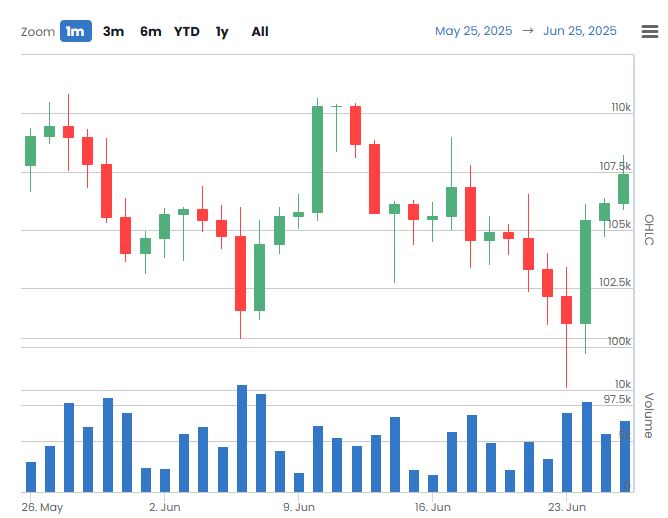
Task: Select the 3m zoom range
Action: click(x=113, y=31)
